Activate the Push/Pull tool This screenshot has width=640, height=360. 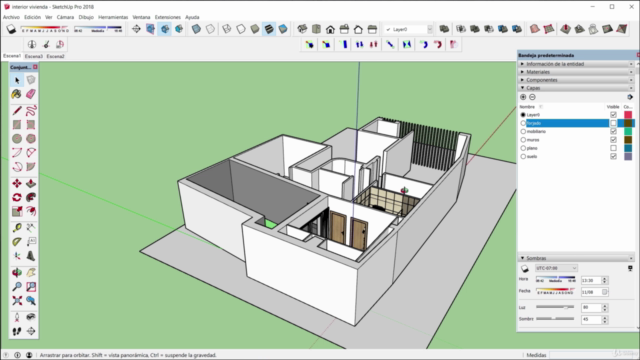(x=31, y=184)
